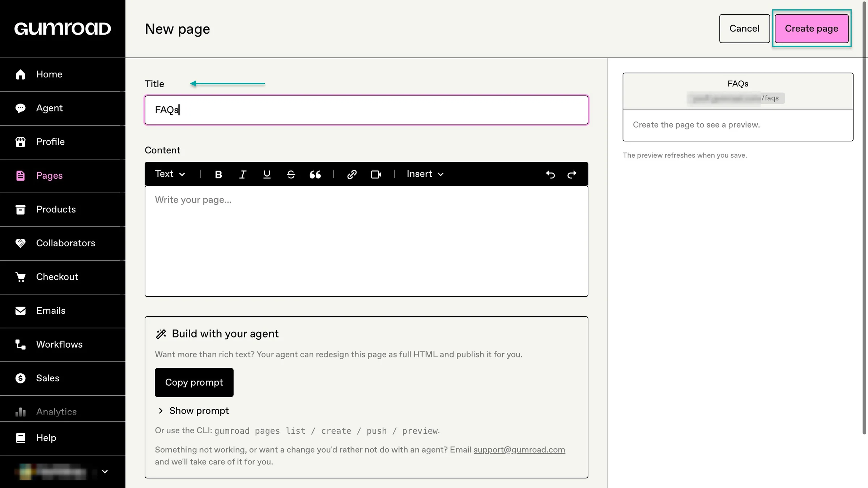868x488 pixels.
Task: Open the Insert dropdown menu
Action: pos(425,174)
